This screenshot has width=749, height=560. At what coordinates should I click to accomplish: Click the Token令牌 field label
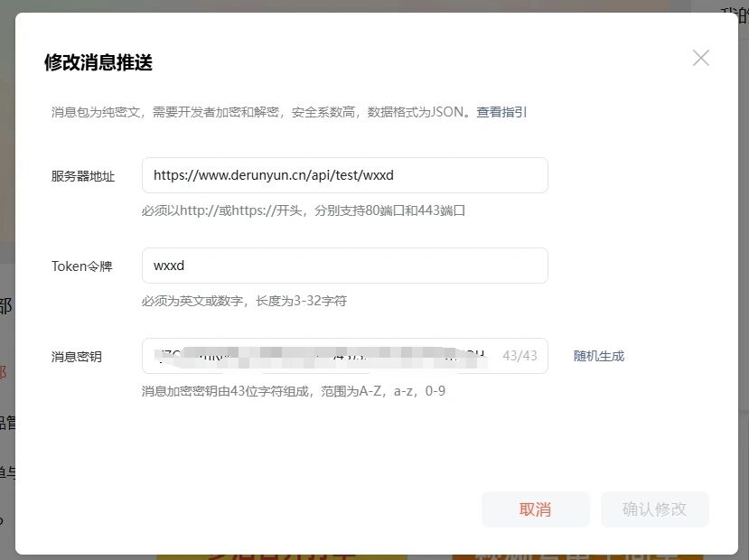(x=82, y=266)
